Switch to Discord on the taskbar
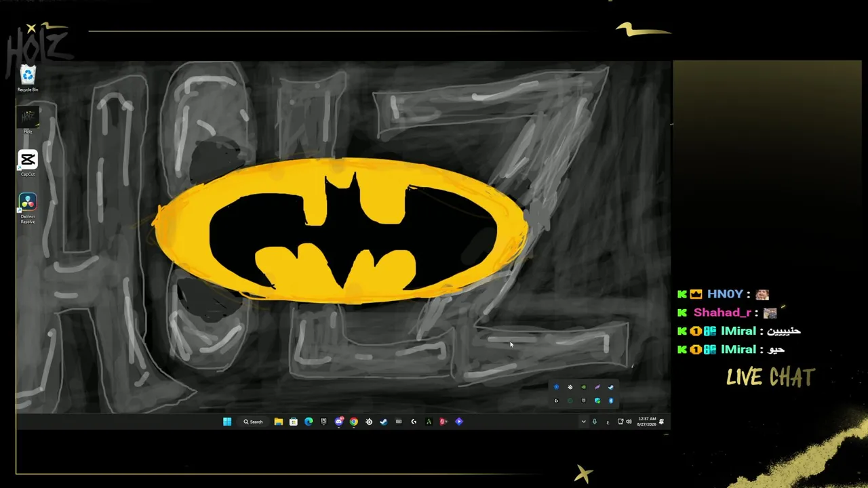The height and width of the screenshot is (488, 868). point(339,422)
